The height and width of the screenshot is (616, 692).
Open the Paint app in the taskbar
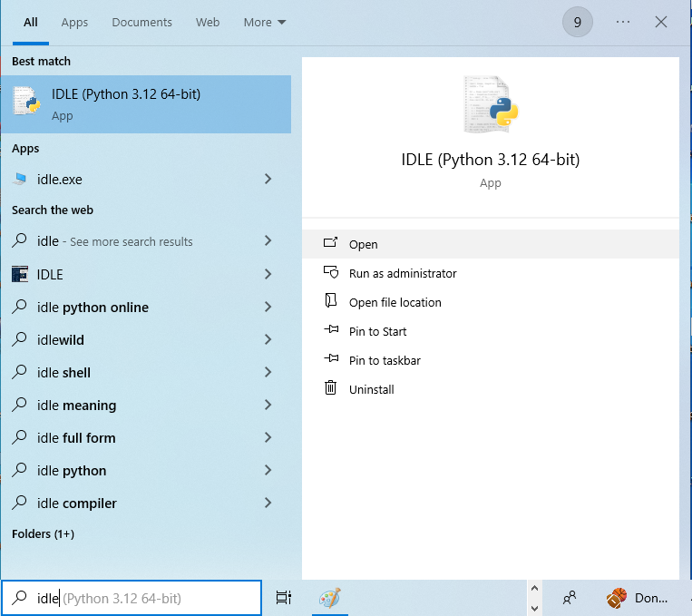coord(329,598)
